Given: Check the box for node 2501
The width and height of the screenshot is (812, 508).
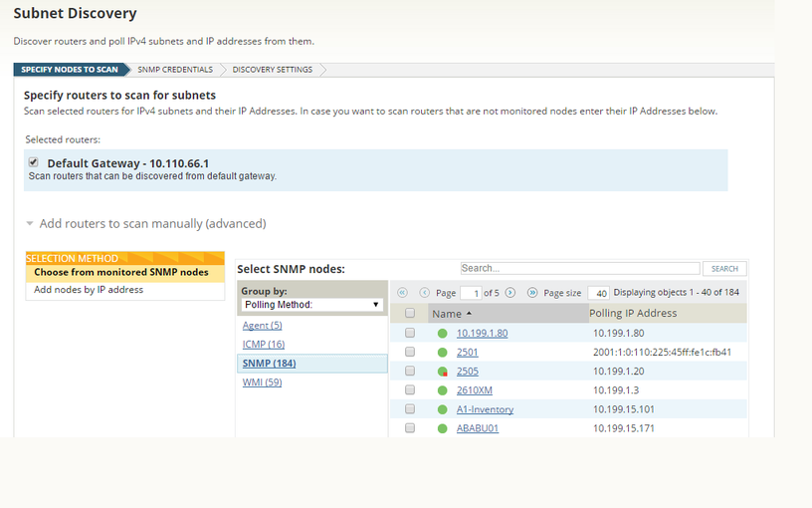Looking at the screenshot, I should [410, 352].
